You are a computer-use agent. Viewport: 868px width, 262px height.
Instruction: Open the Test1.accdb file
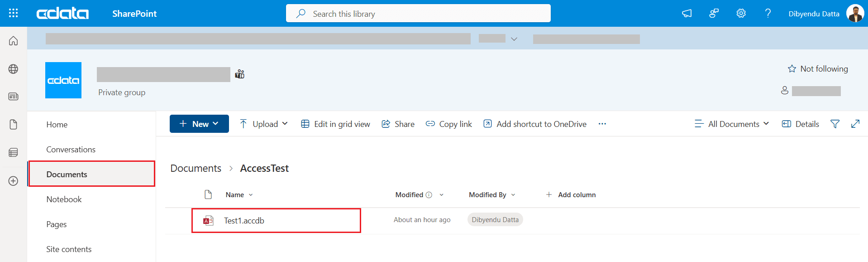(244, 221)
